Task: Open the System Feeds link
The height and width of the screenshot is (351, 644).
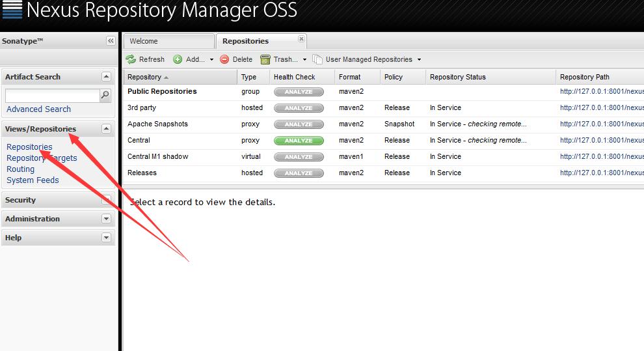Action: (33, 180)
